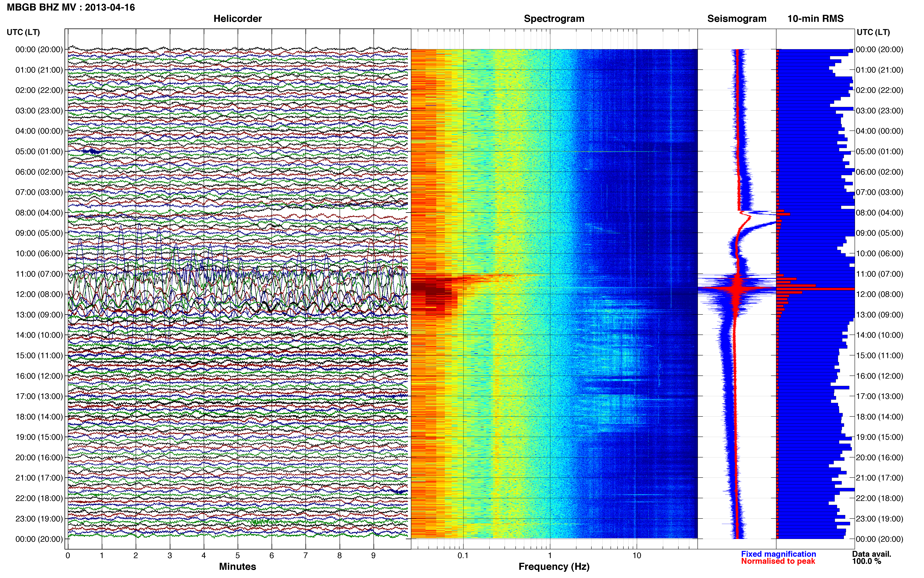924x578 pixels.
Task: Click the Frequency (Hz) axis label
Action: 554,566
